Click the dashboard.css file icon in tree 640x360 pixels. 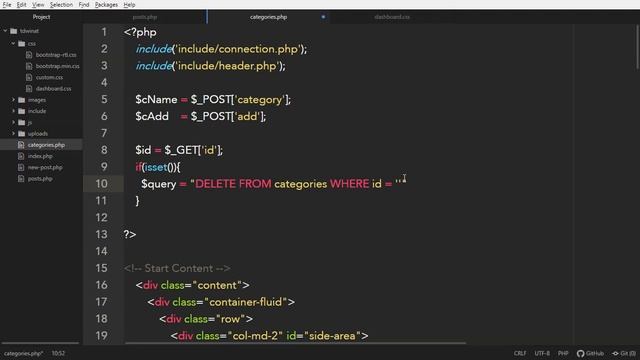click(x=29, y=89)
